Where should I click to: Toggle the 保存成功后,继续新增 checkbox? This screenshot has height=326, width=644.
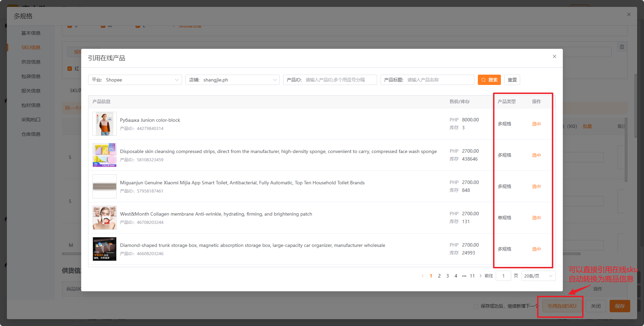point(476,306)
